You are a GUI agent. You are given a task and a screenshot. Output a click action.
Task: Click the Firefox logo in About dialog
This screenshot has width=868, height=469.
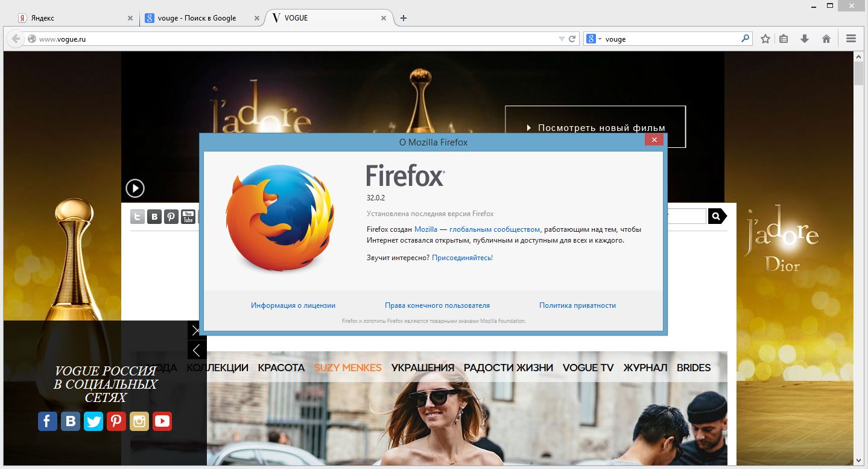[x=280, y=219]
